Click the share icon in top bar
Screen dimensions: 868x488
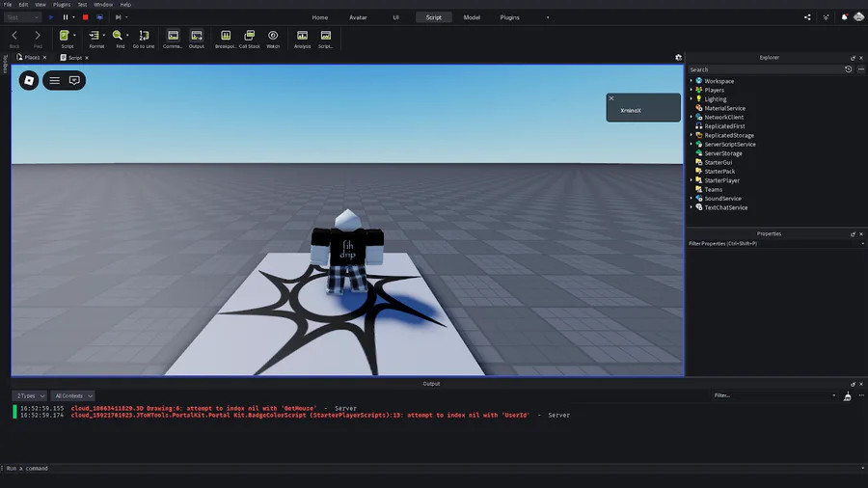[x=807, y=17]
